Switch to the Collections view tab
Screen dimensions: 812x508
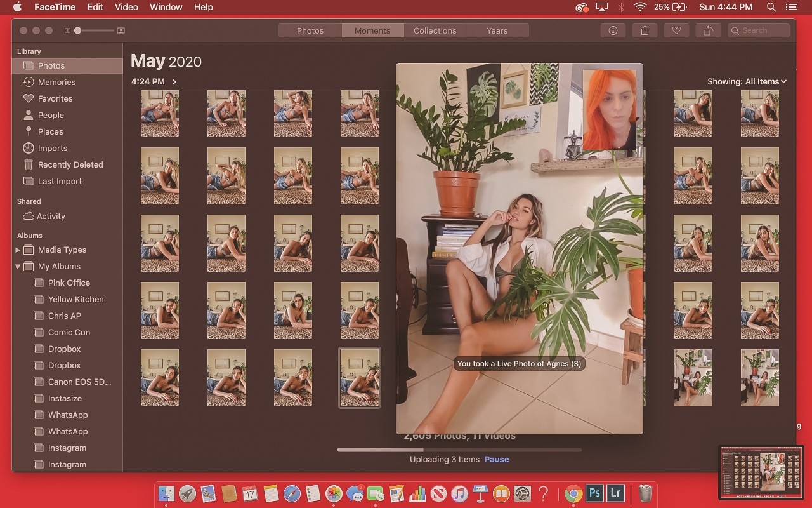tap(435, 30)
